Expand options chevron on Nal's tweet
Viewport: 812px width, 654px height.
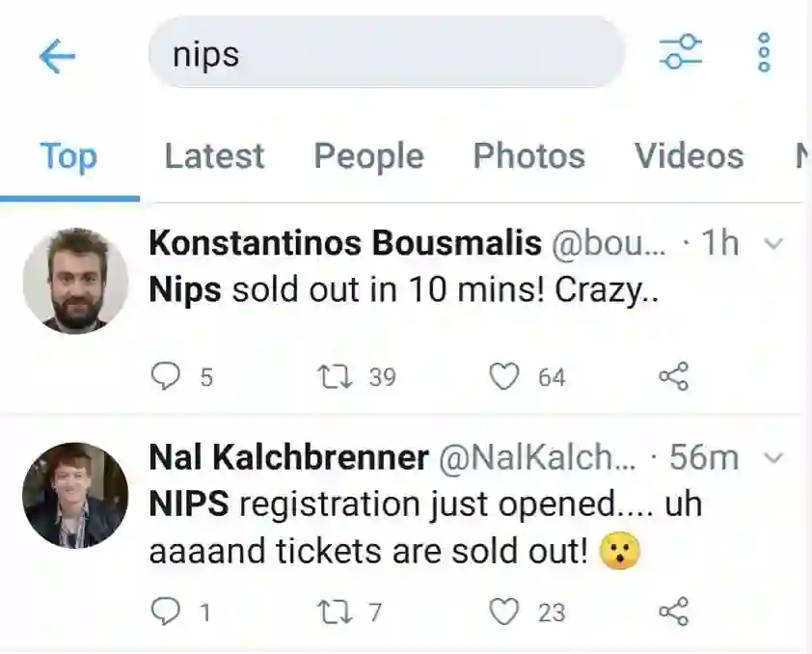point(773,457)
